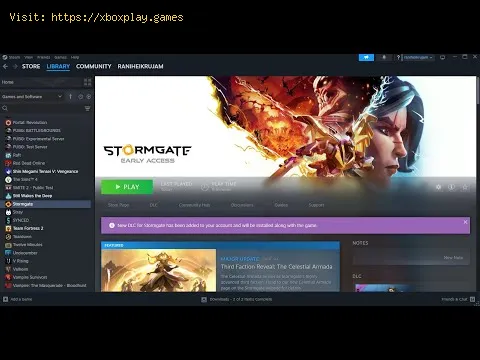480x360 pixels.
Task: Open Downloads status in the bottom bar
Action: [x=237, y=299]
